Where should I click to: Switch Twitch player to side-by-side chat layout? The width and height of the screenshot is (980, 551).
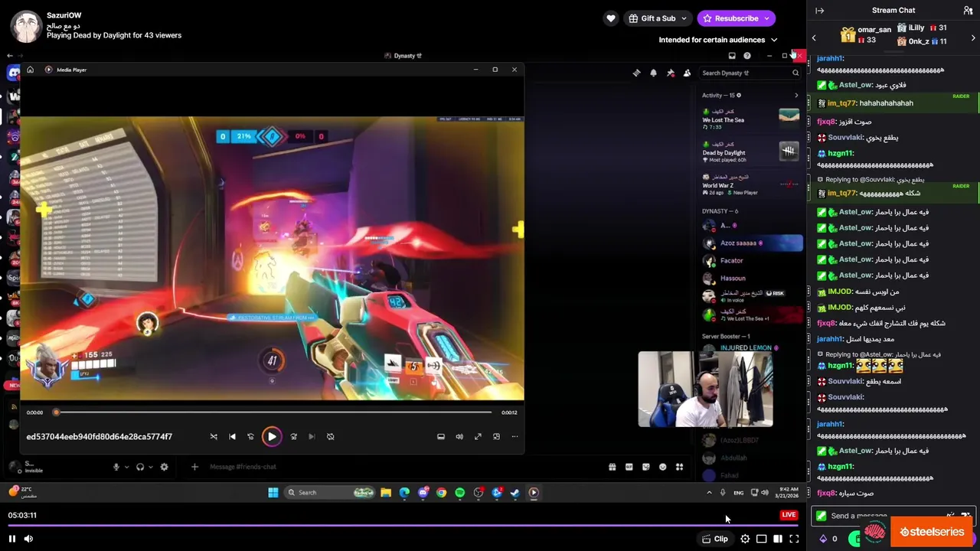[x=778, y=539]
